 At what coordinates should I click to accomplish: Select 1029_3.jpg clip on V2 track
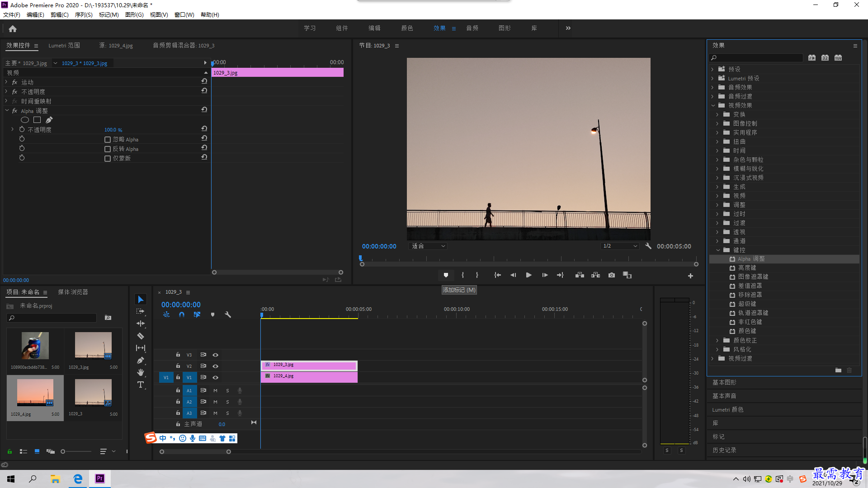pos(309,365)
